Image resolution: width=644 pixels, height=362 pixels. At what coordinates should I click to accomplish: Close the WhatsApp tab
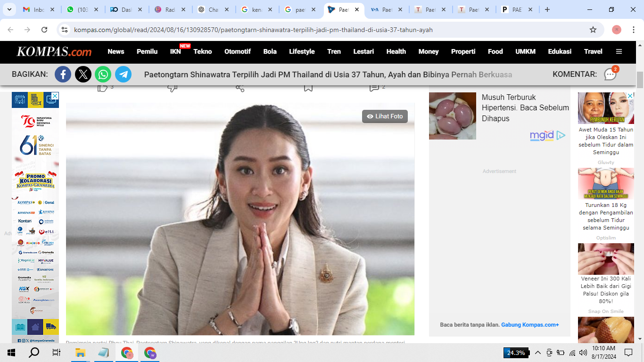pyautogui.click(x=95, y=9)
